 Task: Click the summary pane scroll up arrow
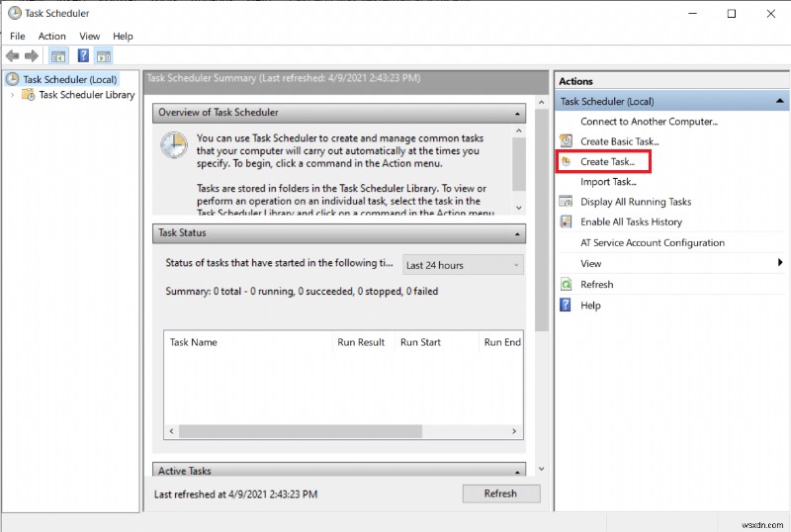tap(541, 103)
